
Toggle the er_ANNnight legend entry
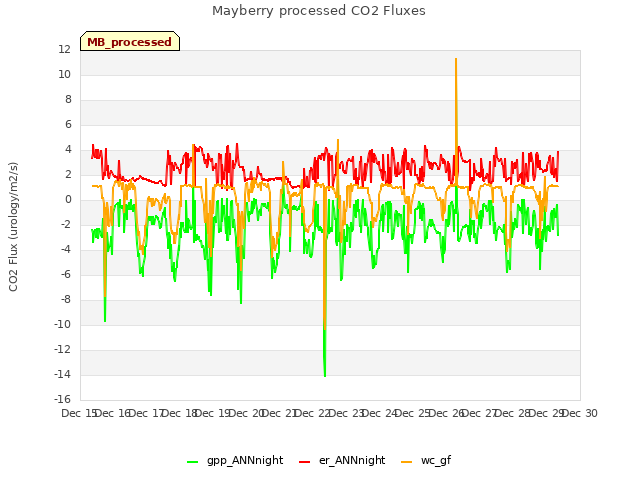[x=342, y=460]
